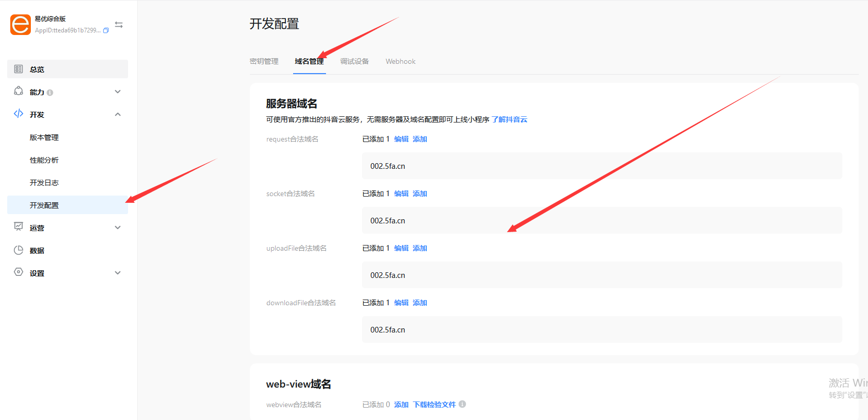Click the socket合法域名 label
868x420 pixels.
click(291, 194)
